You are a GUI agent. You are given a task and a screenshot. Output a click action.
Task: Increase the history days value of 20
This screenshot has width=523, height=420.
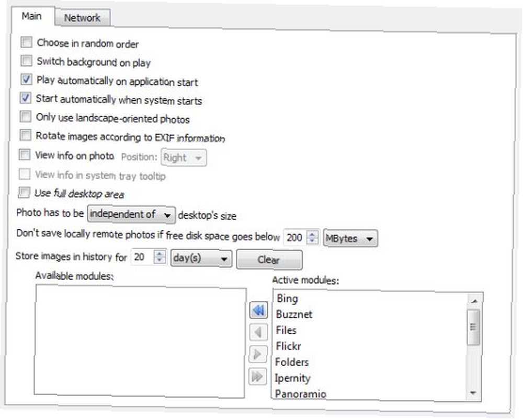click(x=160, y=253)
